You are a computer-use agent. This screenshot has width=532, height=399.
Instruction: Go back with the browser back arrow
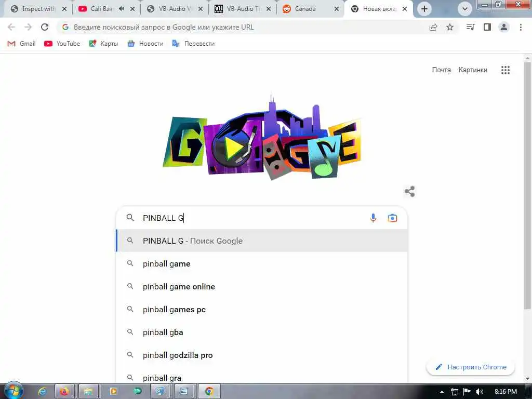[x=11, y=27]
